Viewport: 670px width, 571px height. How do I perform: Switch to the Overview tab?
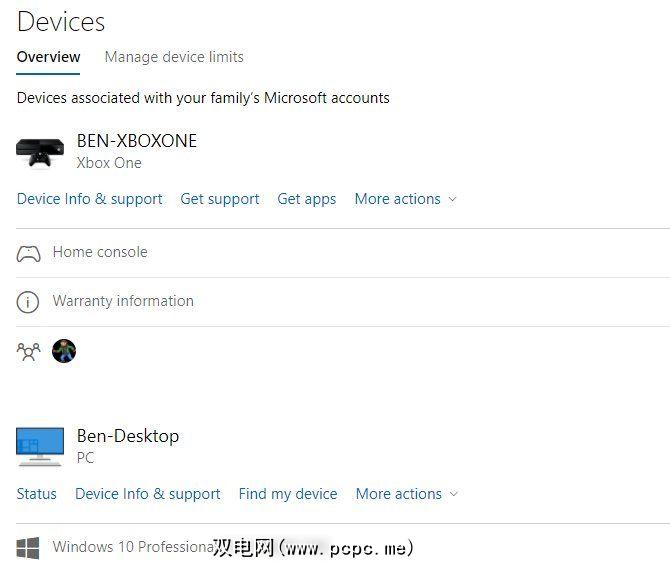point(48,57)
